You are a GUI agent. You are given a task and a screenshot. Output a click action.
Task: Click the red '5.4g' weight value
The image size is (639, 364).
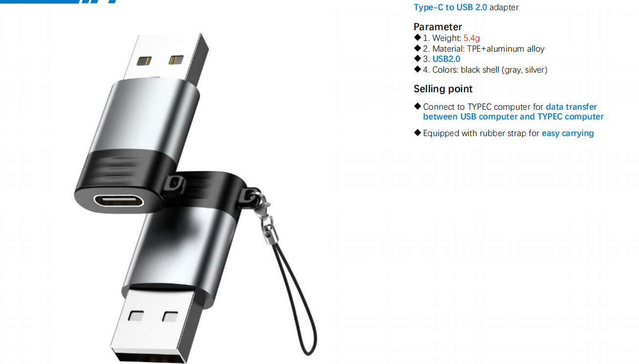[x=472, y=38]
